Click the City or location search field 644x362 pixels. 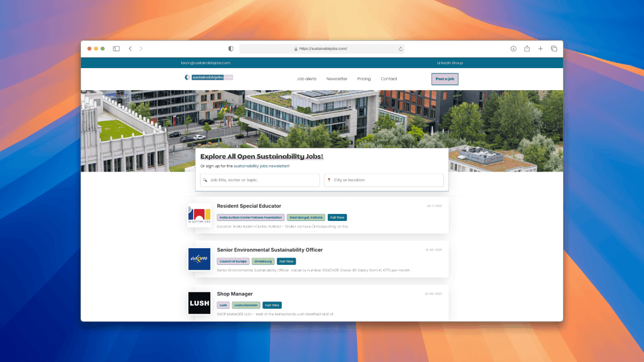[384, 180]
